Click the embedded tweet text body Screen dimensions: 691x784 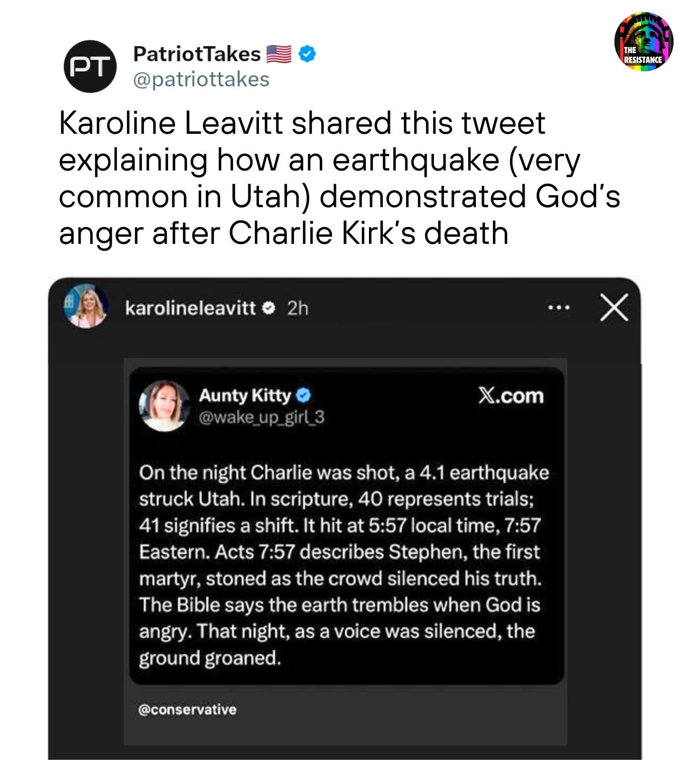343,565
